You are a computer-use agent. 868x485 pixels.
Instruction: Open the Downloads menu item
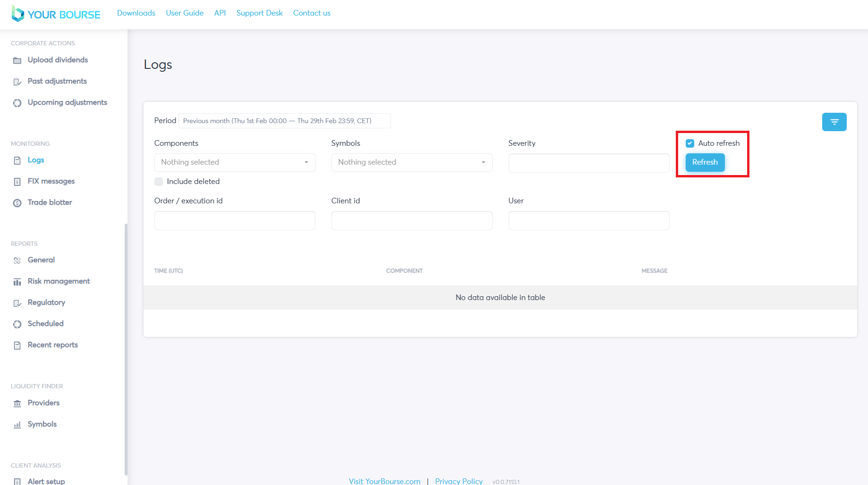[x=136, y=13]
